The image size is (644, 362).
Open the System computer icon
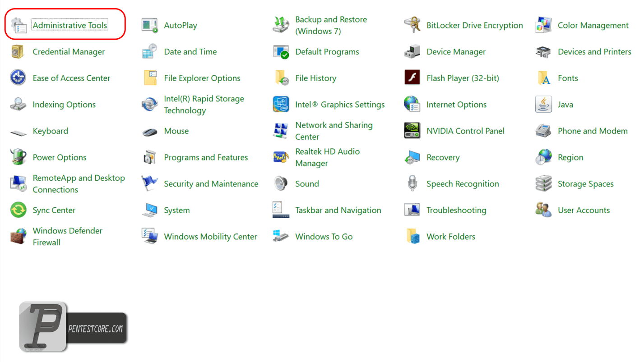click(x=150, y=211)
